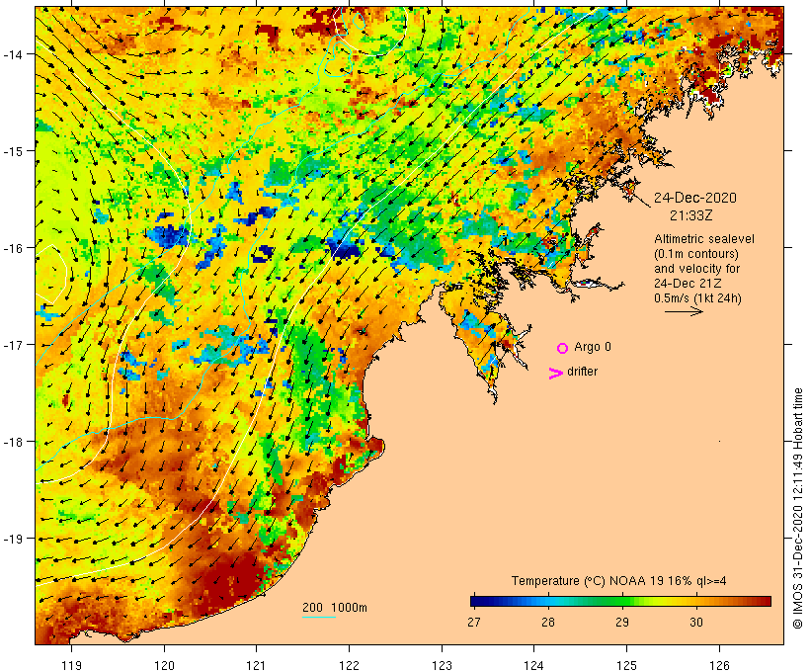
Task: Click the '-15' latitude axis label
Action: point(12,151)
